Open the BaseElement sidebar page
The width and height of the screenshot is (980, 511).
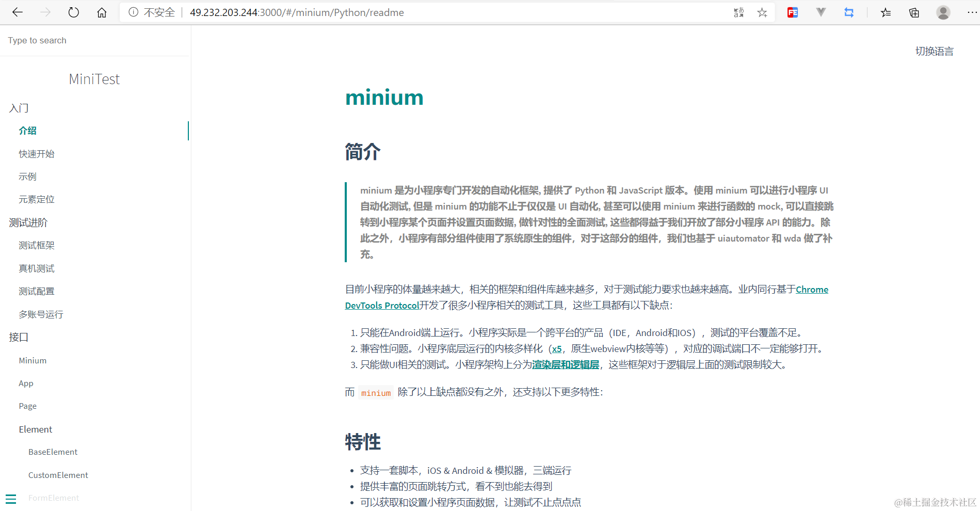click(53, 452)
